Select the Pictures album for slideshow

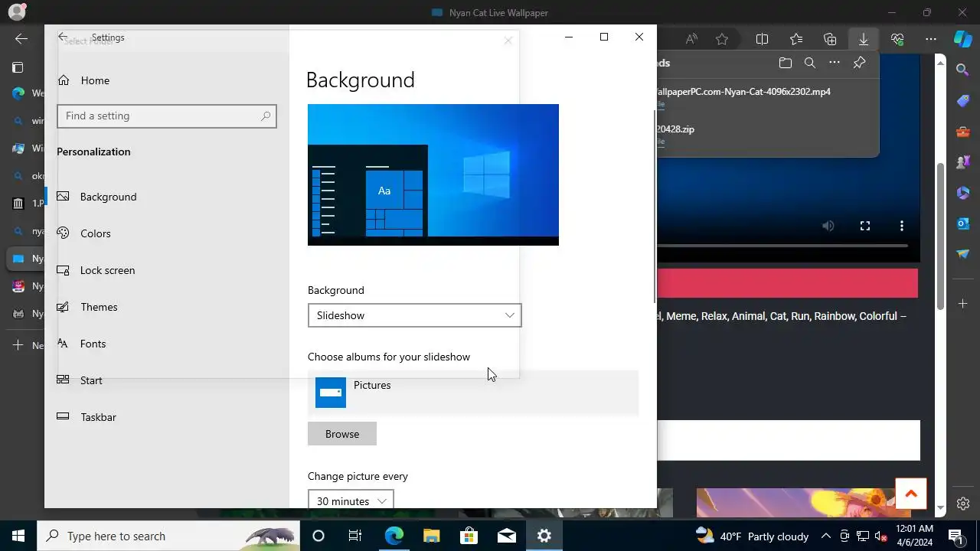[473, 393]
